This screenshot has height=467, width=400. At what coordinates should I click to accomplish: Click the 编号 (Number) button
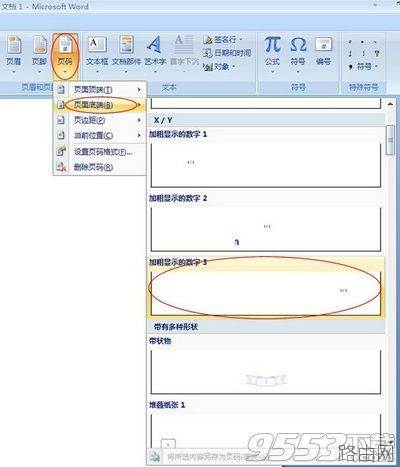tap(323, 52)
